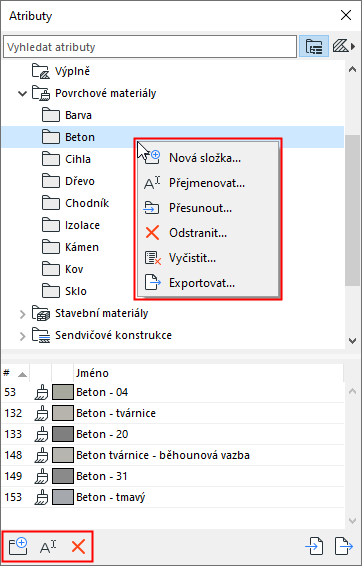The height and width of the screenshot is (566, 362).
Task: Click the import attributes icon
Action: pos(314,547)
